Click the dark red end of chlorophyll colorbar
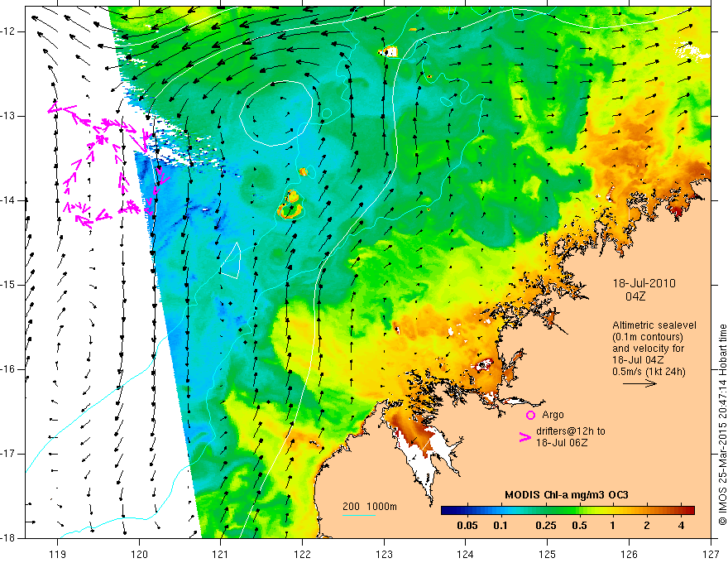This screenshot has height=563, width=728. click(x=691, y=511)
